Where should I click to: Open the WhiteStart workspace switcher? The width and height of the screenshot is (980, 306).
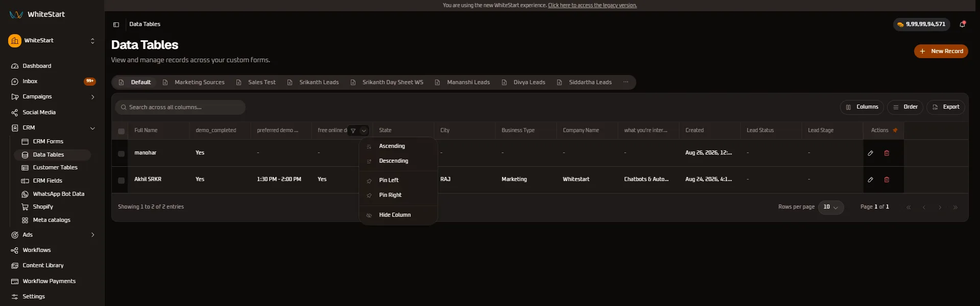click(52, 41)
